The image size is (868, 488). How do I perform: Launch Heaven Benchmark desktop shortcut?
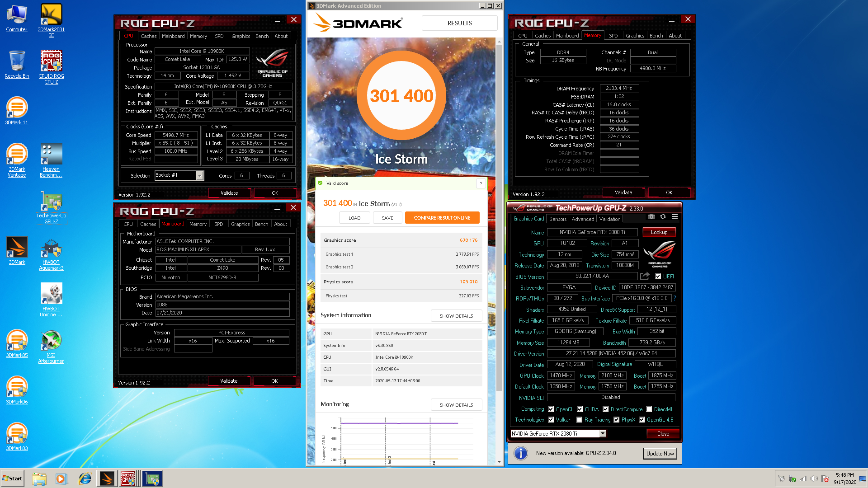coord(51,160)
